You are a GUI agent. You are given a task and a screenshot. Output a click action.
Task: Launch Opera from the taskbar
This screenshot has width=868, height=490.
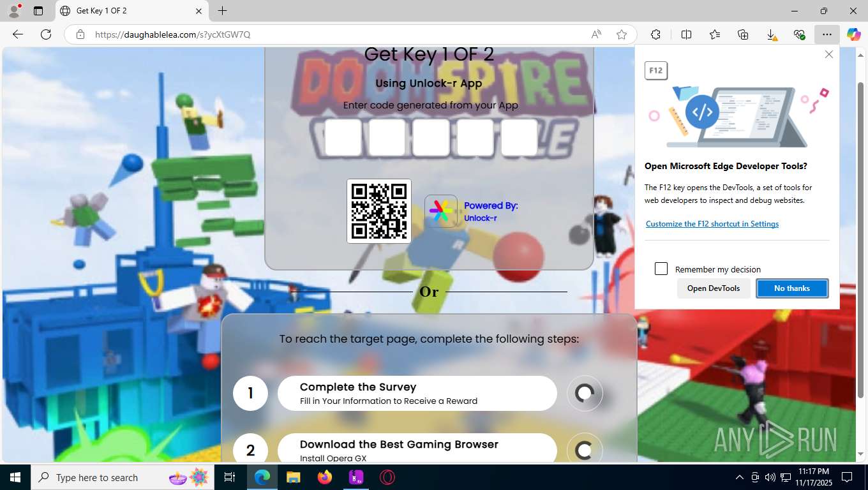[x=387, y=477]
